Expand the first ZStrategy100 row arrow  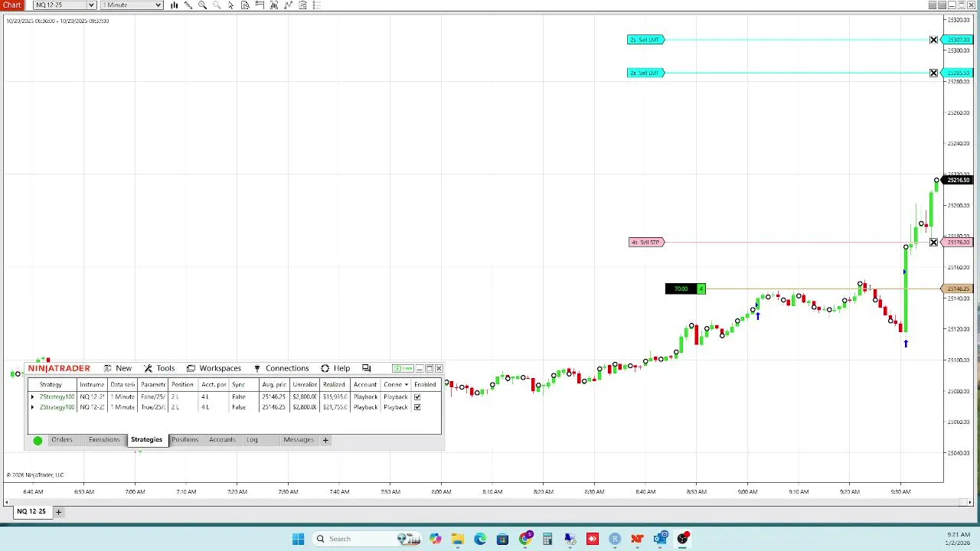(x=32, y=397)
